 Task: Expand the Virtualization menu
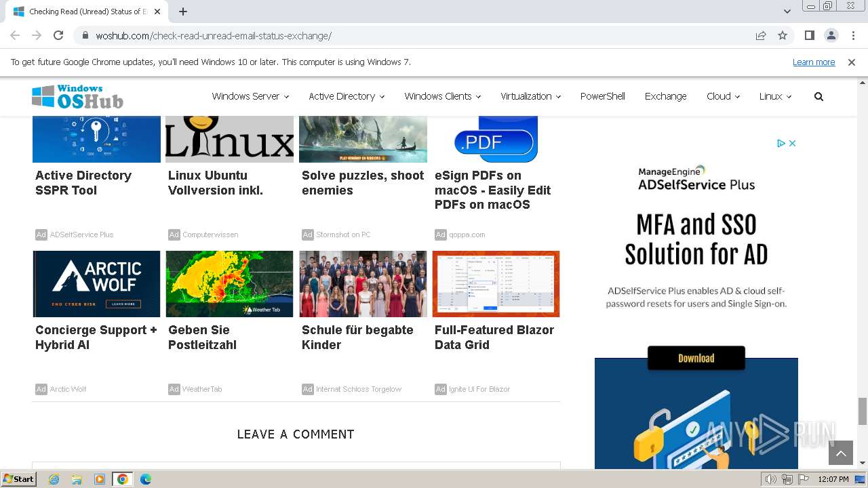pyautogui.click(x=530, y=96)
